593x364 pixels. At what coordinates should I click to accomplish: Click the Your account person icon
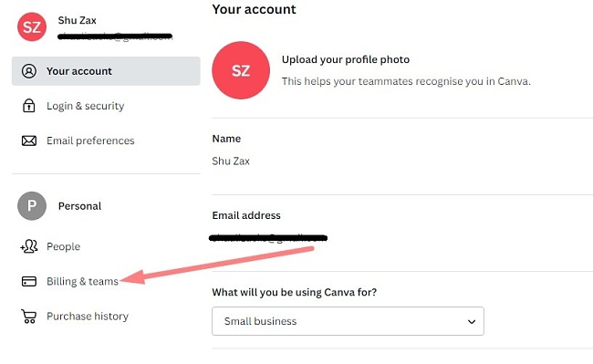tap(29, 71)
